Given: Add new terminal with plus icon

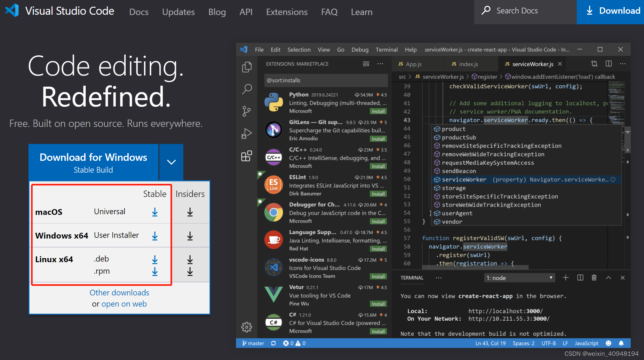Looking at the screenshot, I should tap(566, 278).
